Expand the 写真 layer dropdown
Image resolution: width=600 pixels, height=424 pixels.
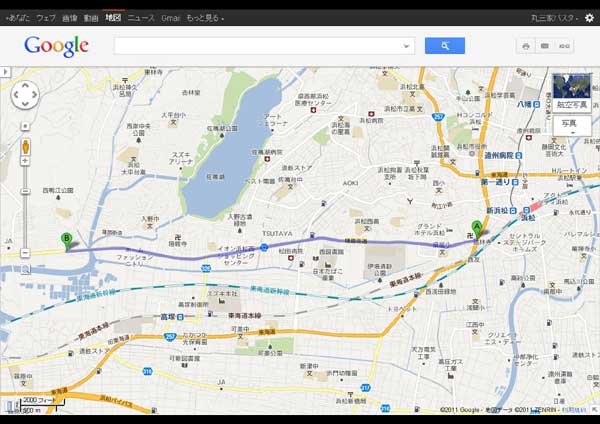point(572,126)
